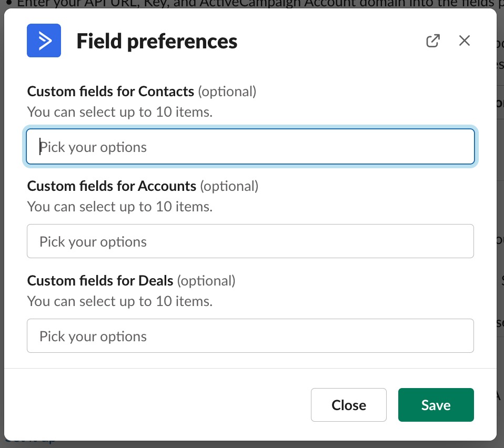Click 'You can select up to 10 items' under Deals
The width and height of the screenshot is (504, 448).
[x=119, y=301]
